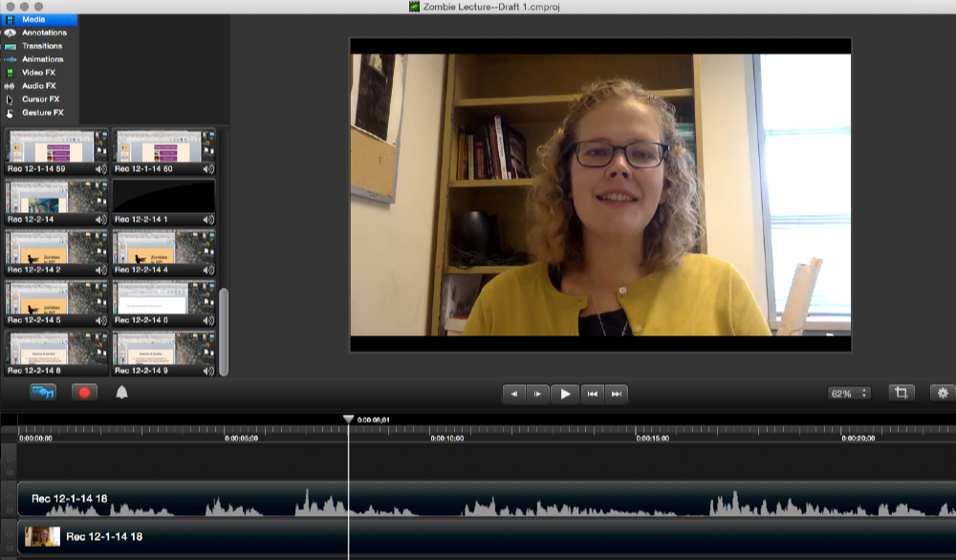Jump to the next clip with skip-forward button

tap(617, 394)
